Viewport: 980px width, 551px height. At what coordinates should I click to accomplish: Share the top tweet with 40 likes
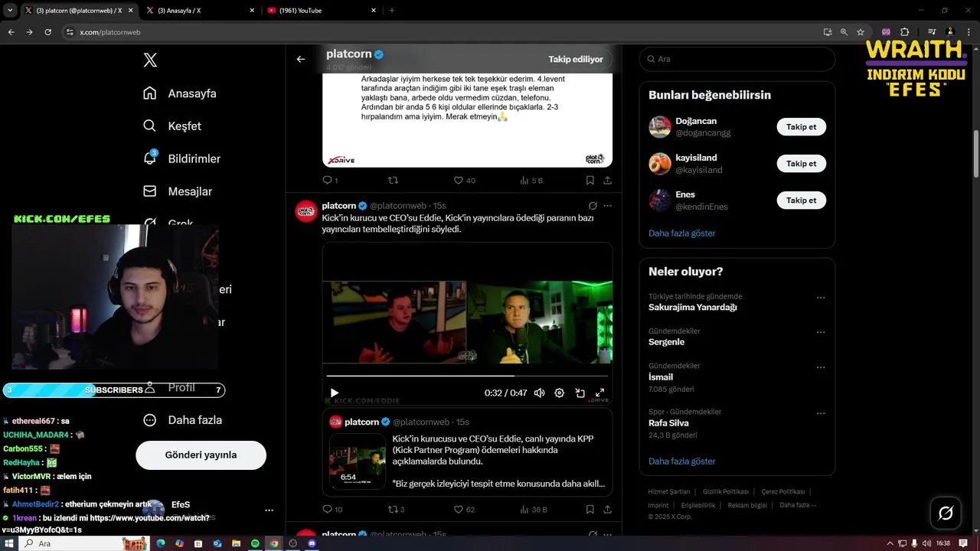point(607,181)
